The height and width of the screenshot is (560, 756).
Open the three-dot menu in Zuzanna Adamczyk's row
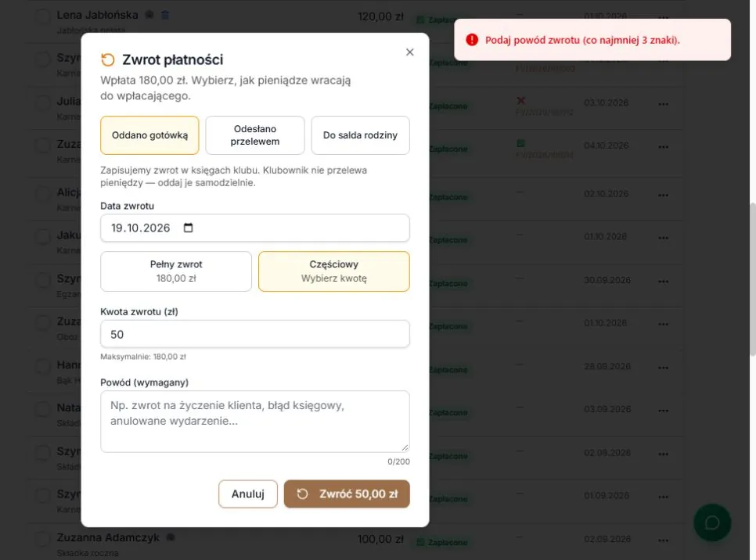coord(664,540)
